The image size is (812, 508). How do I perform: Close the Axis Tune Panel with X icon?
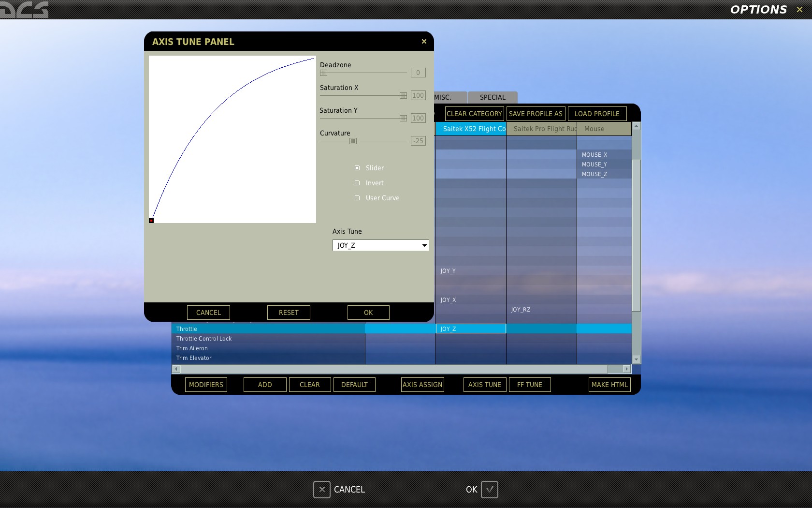click(424, 42)
